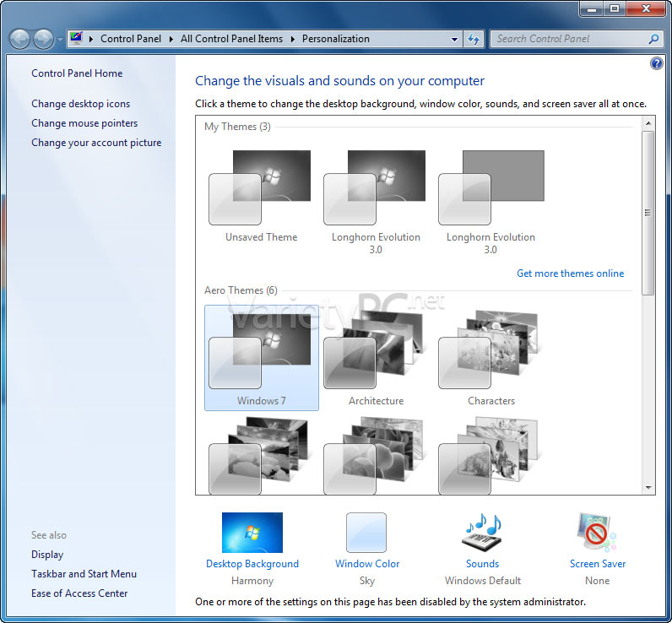Open the Screen Saver link

(x=598, y=564)
